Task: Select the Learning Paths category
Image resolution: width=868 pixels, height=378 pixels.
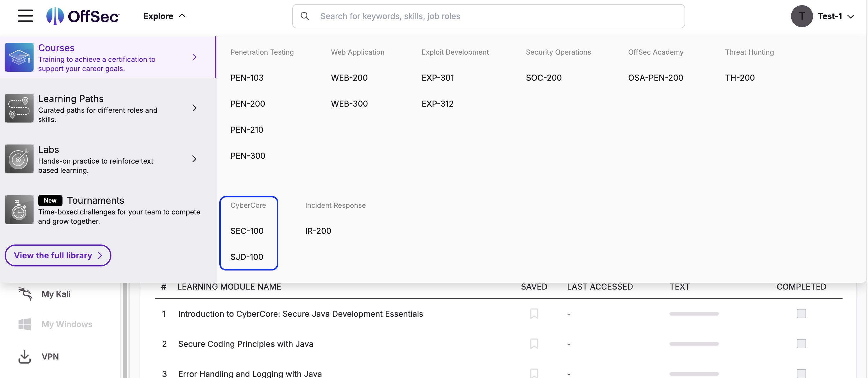Action: tap(108, 108)
